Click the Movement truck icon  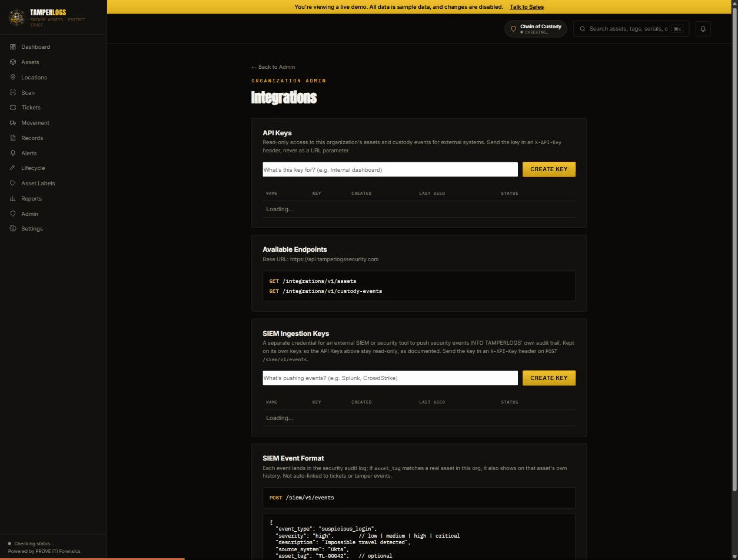pos(13,123)
